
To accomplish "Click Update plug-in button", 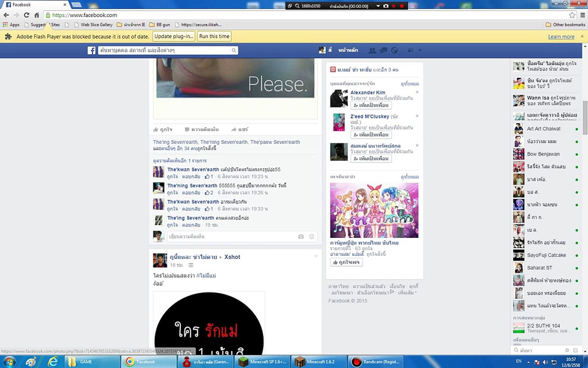I will [174, 36].
